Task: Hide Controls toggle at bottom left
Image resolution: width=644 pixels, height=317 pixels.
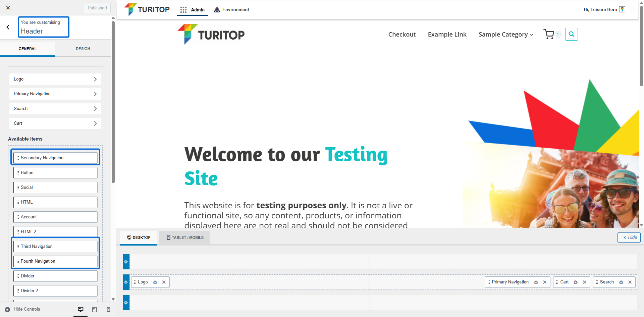Action: [22, 309]
